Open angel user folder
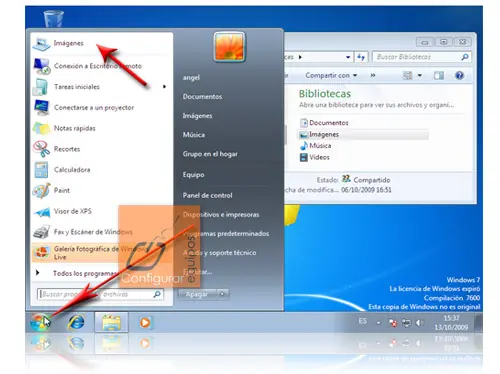The image size is (500, 374). (191, 78)
